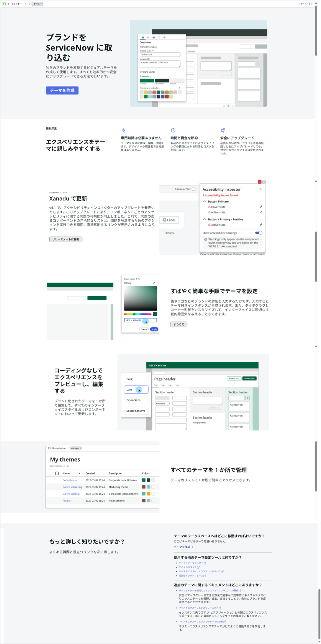Viewport: 321px width, 644px height.
Task: Click external-link icon beside 対話型インターフェース
Action: 205,576
